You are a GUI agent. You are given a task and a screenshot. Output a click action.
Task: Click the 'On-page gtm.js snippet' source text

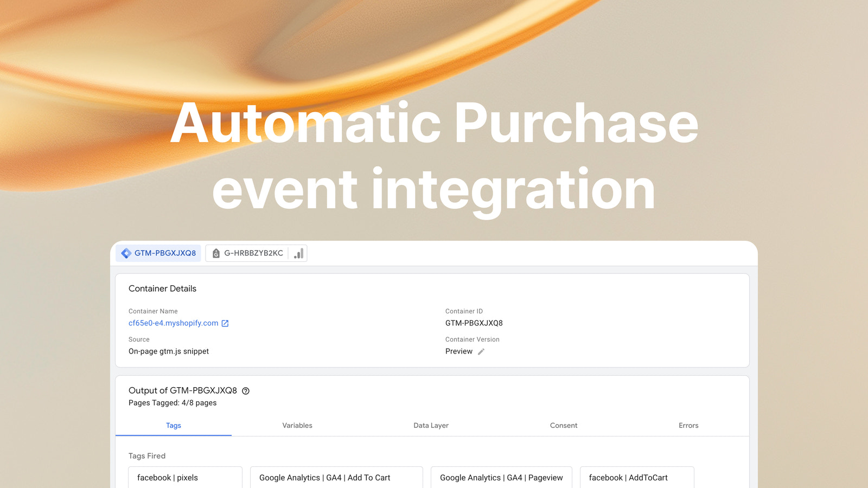[x=169, y=351]
